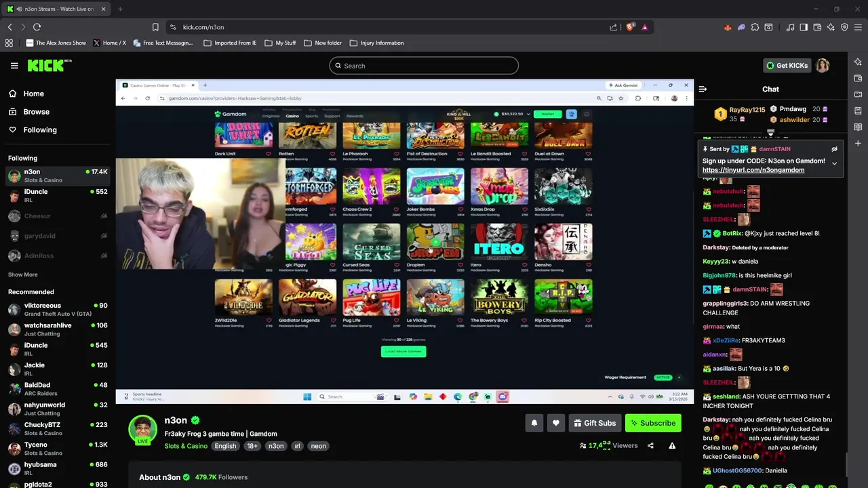
Task: Bookmark this page in address bar
Action: (155, 27)
